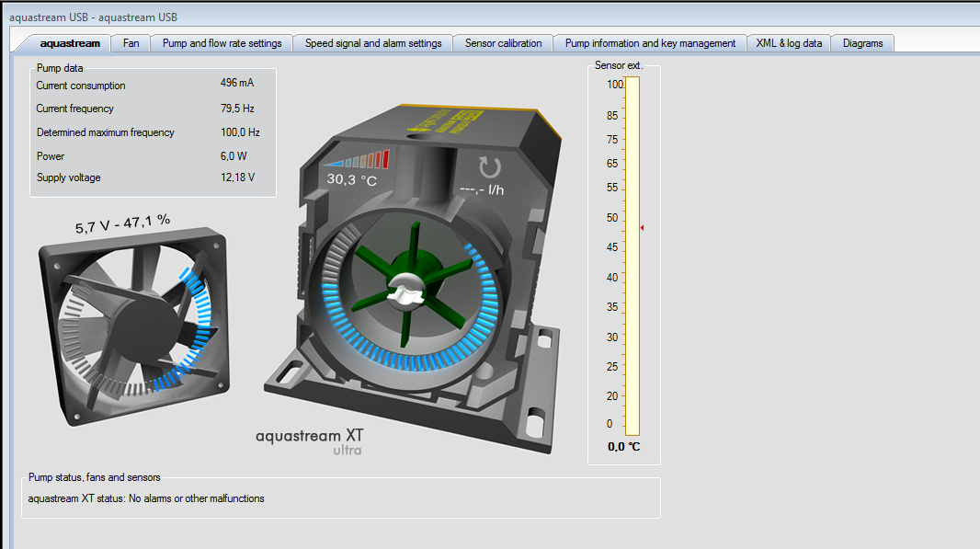Click the 79,5 Hz current frequency value

pyautogui.click(x=237, y=109)
